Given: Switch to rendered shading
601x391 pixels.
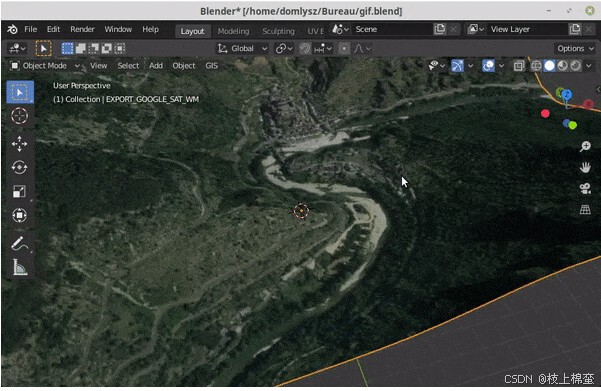Looking at the screenshot, I should click(x=575, y=66).
